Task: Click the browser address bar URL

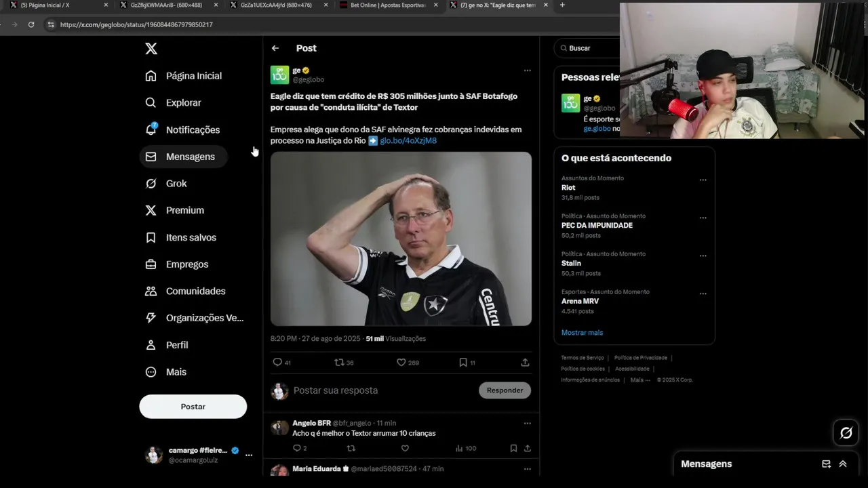Action: (136, 24)
